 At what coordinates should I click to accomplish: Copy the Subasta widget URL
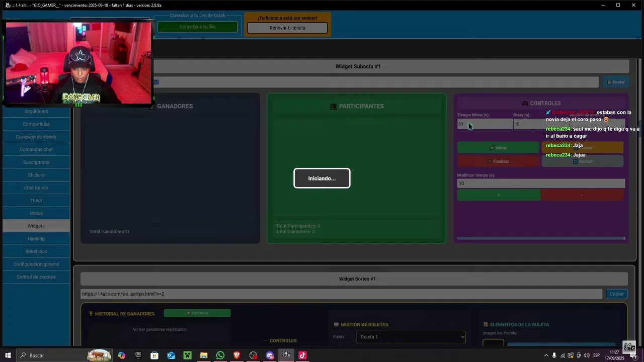point(616,82)
